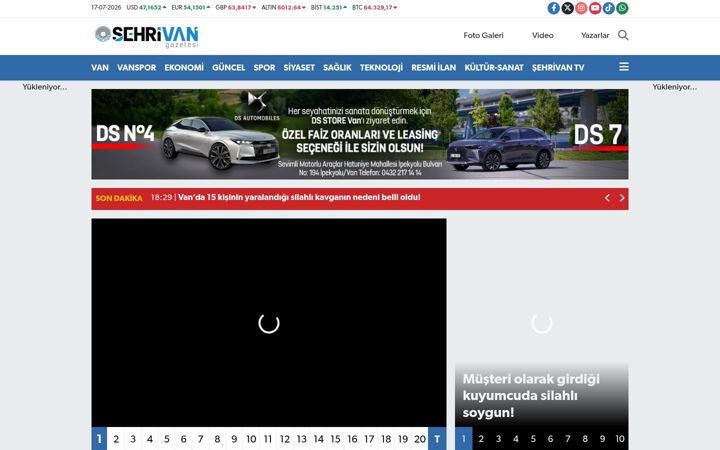Image resolution: width=720 pixels, height=450 pixels.
Task: Open the hamburger menu icon
Action: pyautogui.click(x=624, y=67)
